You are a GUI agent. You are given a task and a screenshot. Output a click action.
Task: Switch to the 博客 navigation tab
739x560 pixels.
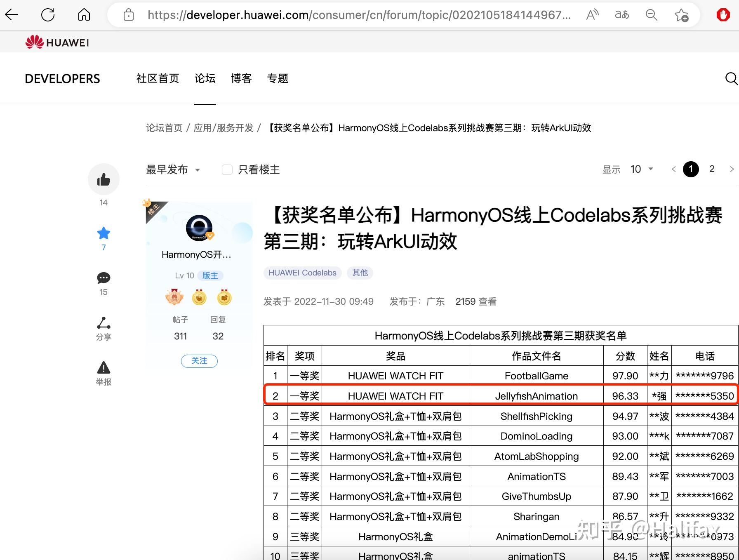coord(241,78)
